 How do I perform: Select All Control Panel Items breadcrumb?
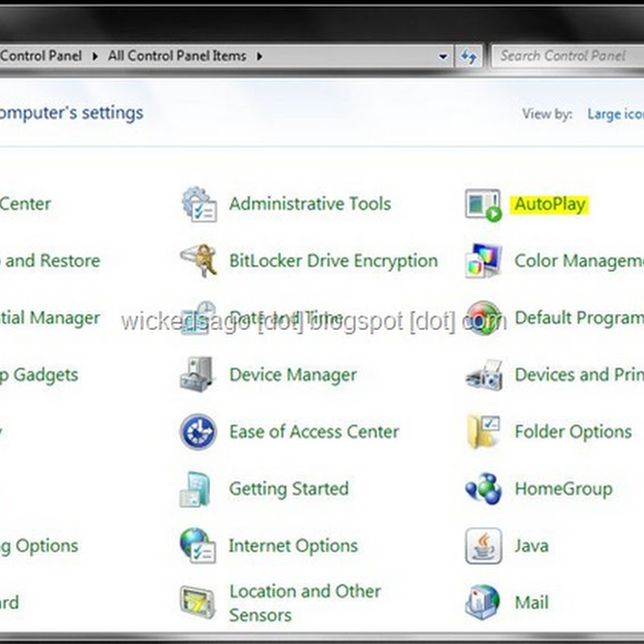pos(177,56)
